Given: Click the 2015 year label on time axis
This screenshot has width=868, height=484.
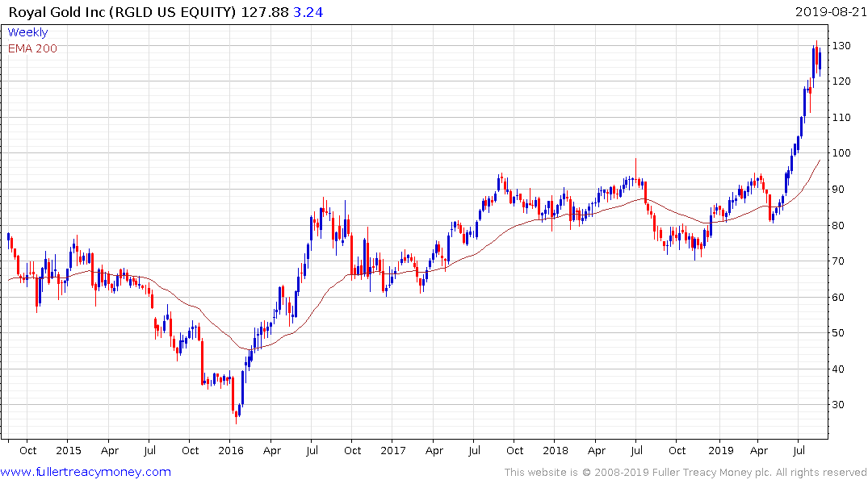Looking at the screenshot, I should click(68, 450).
